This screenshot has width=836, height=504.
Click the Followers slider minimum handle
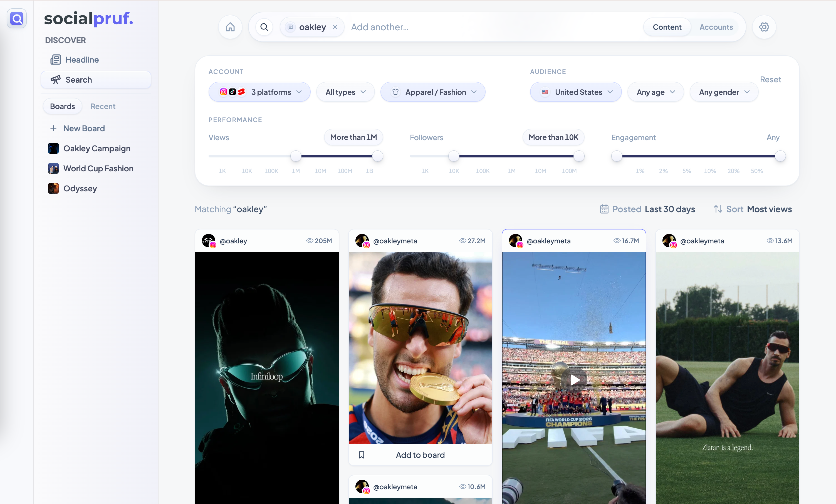tap(454, 156)
